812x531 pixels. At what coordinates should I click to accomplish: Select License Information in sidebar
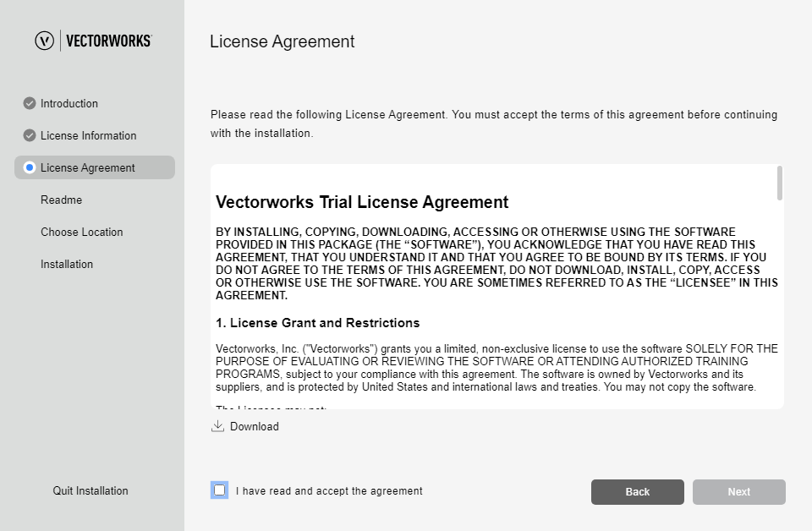[x=88, y=135]
